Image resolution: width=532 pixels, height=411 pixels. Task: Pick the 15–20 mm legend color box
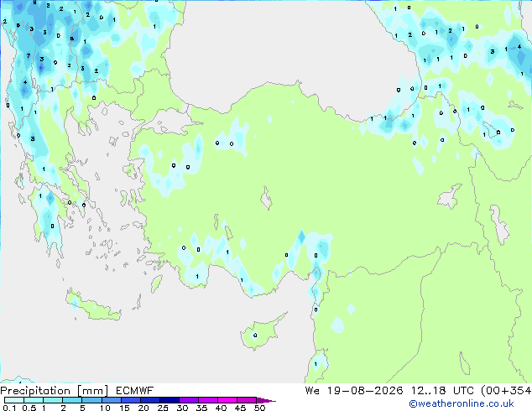(x=130, y=400)
